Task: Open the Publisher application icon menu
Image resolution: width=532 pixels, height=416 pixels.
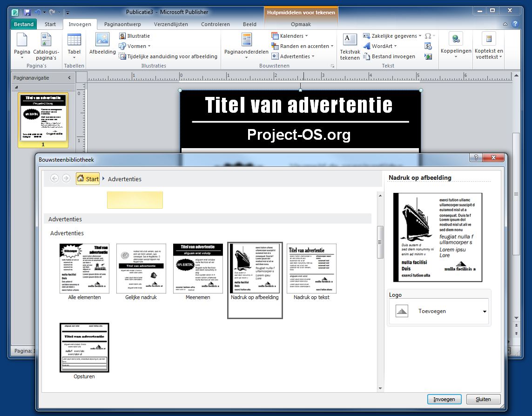Action: coord(15,13)
